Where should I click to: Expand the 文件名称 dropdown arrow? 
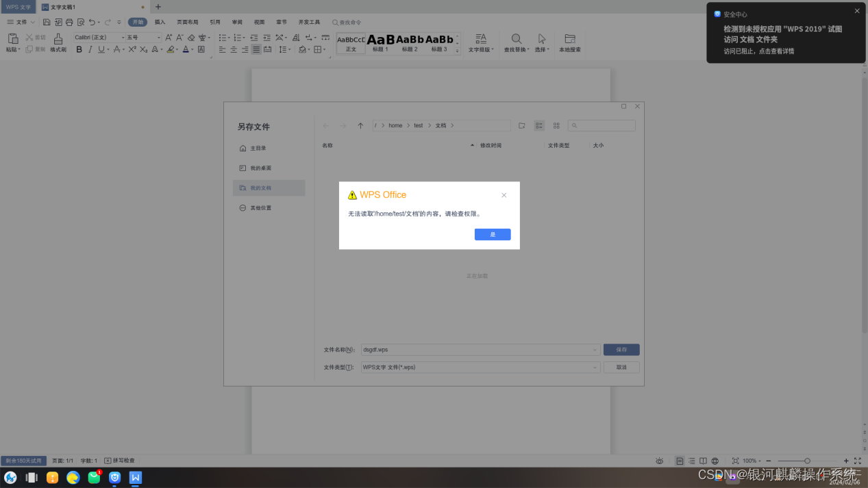coord(595,350)
